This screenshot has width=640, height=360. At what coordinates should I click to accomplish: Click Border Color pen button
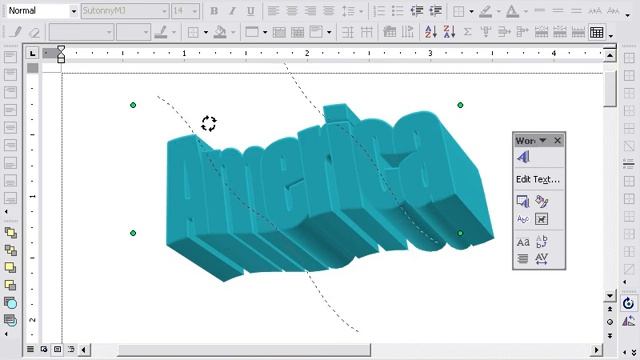coord(162,32)
